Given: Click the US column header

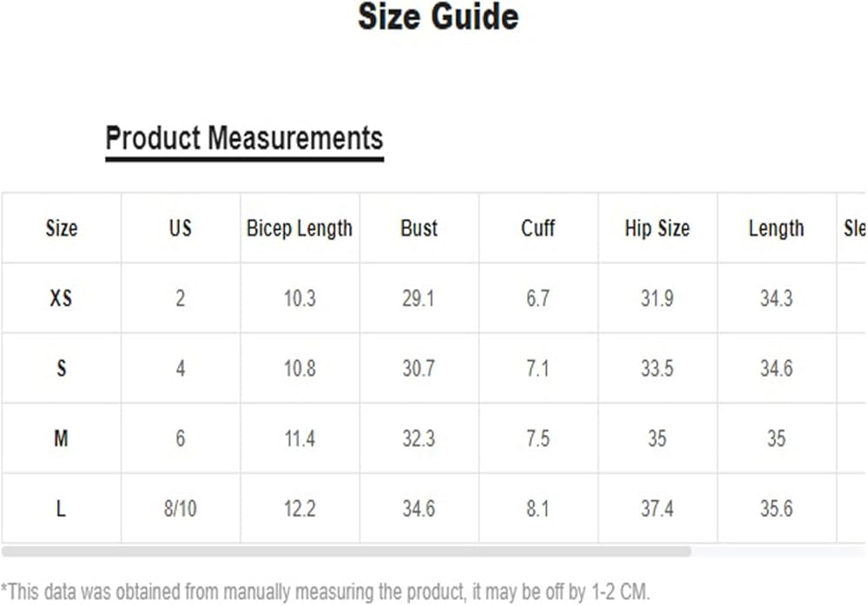Looking at the screenshot, I should (x=180, y=228).
